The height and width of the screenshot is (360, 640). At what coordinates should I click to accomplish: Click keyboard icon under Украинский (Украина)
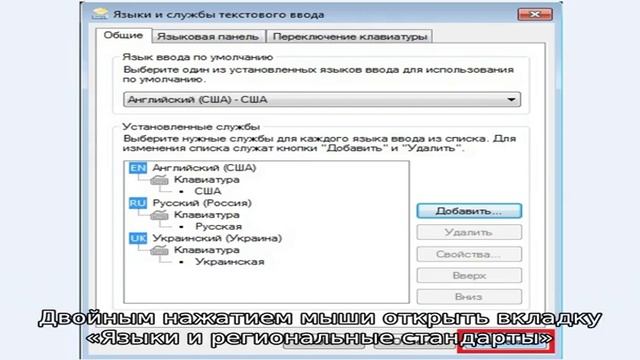pyautogui.click(x=159, y=250)
